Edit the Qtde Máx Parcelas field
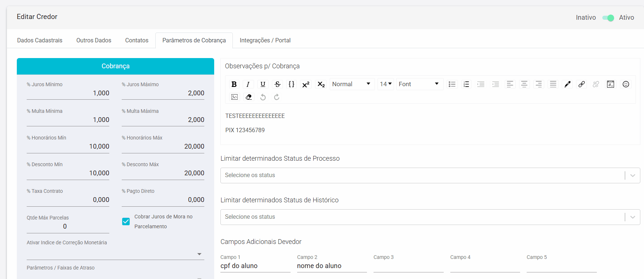 click(x=68, y=227)
